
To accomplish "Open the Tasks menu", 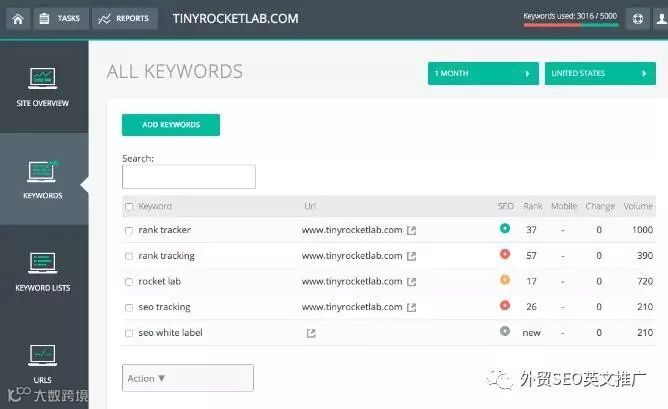I will point(61,19).
